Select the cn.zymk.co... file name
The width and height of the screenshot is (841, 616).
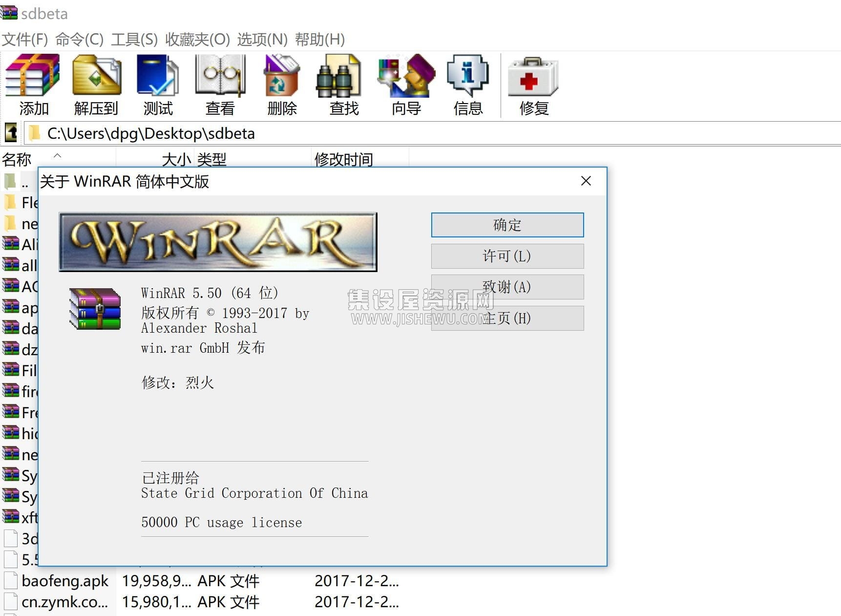tap(65, 602)
